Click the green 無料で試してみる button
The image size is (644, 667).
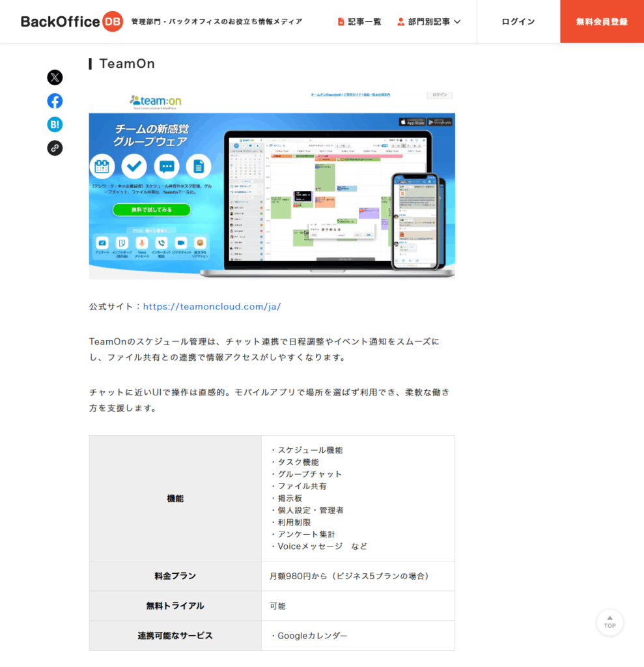(152, 210)
